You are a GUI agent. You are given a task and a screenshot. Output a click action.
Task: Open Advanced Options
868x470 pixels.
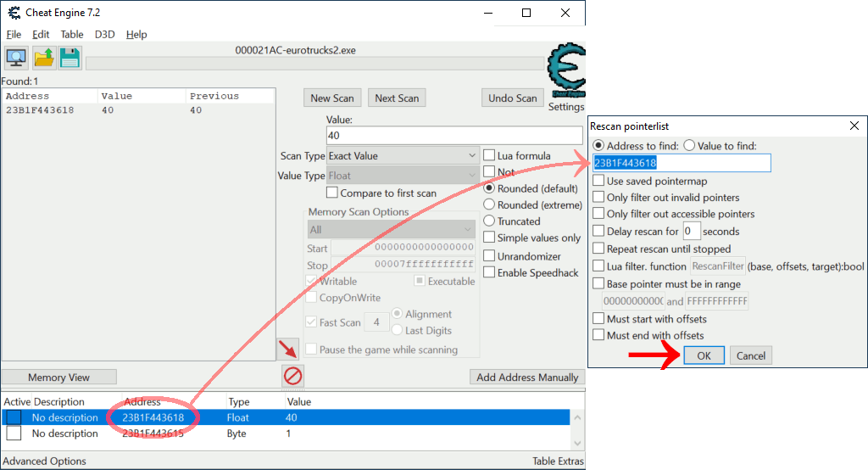coord(44,462)
